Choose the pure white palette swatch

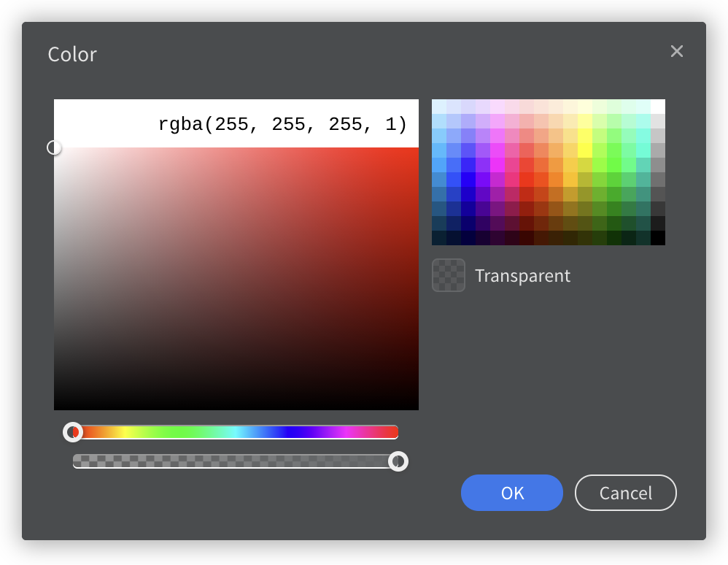coord(657,107)
